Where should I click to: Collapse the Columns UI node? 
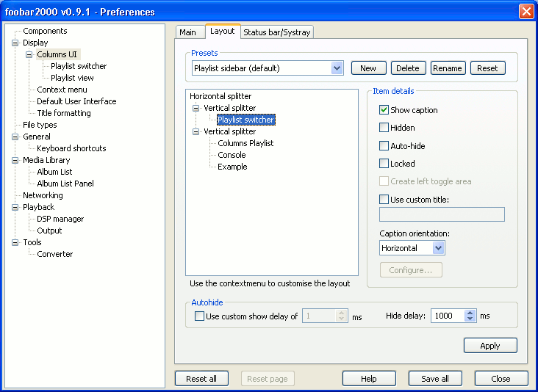[x=29, y=54]
